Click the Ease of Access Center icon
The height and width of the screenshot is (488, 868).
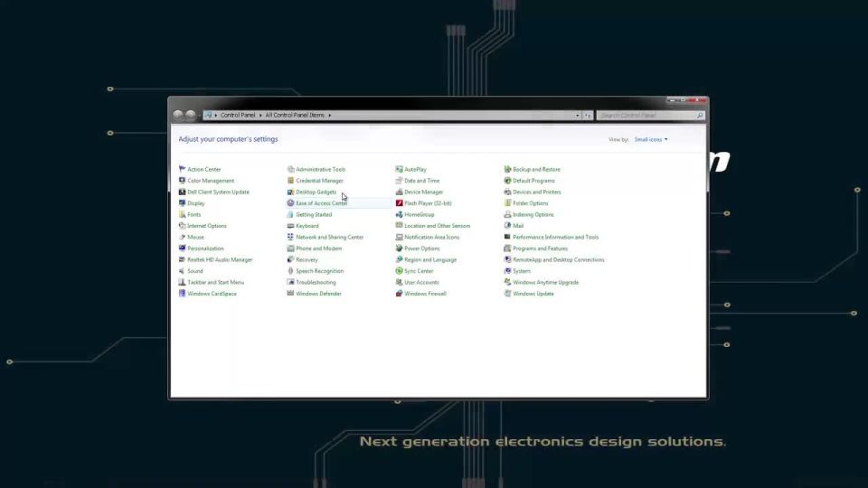pyautogui.click(x=290, y=203)
